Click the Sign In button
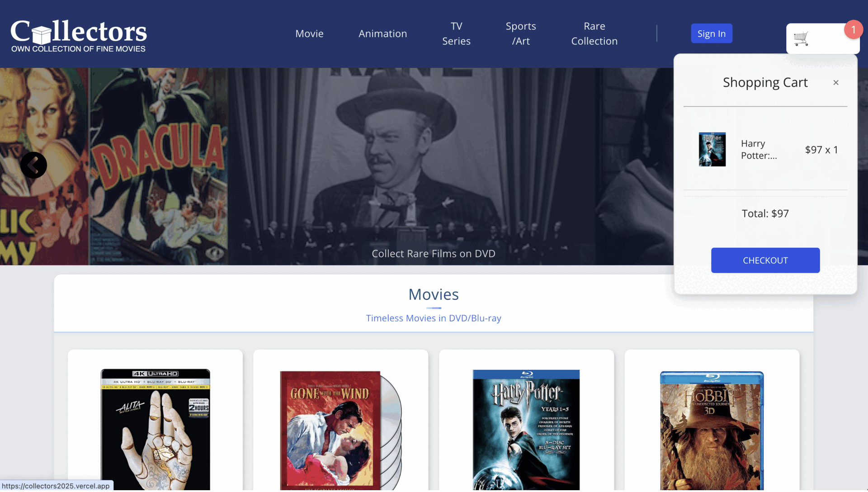The image size is (868, 492). point(711,33)
